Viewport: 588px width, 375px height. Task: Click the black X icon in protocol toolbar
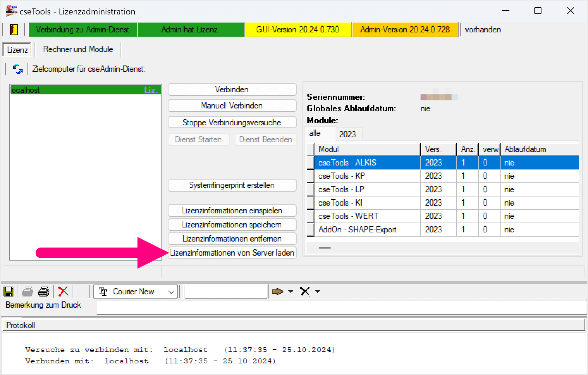[x=305, y=292]
